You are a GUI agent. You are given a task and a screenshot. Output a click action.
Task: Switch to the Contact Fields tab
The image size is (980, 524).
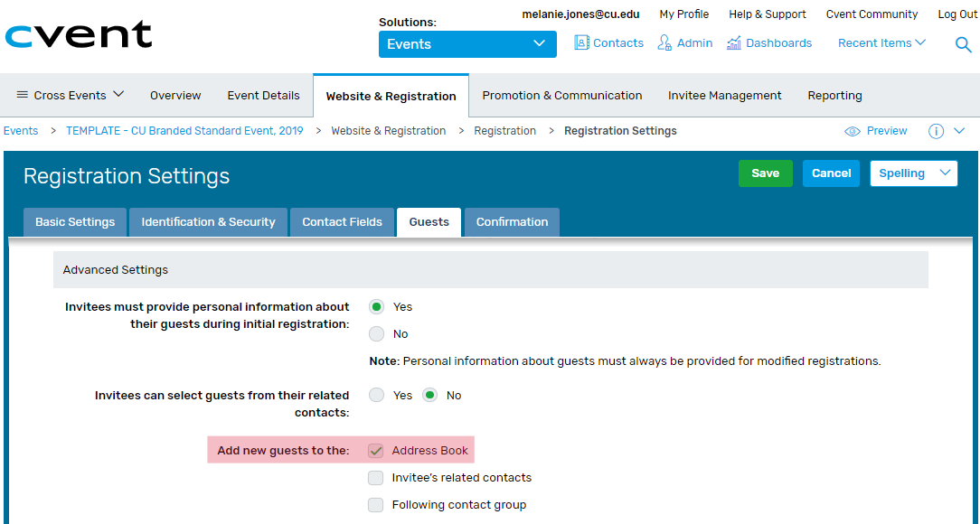coord(342,222)
